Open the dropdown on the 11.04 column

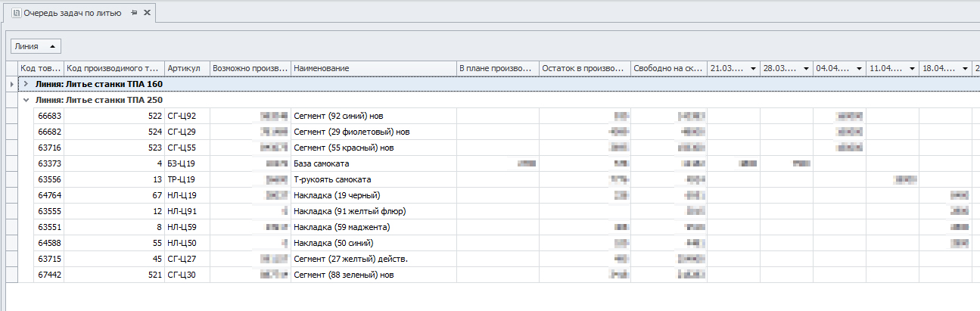[x=912, y=69]
